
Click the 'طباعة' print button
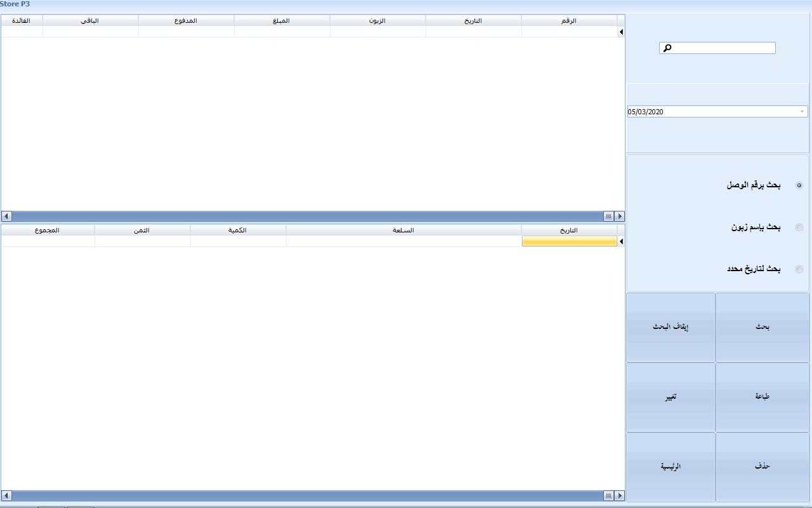762,397
